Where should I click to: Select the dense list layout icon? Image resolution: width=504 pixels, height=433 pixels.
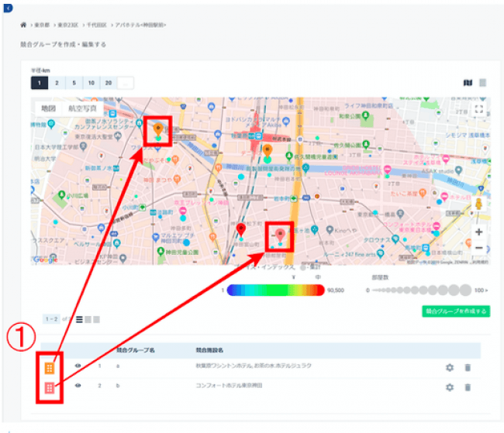(79, 319)
